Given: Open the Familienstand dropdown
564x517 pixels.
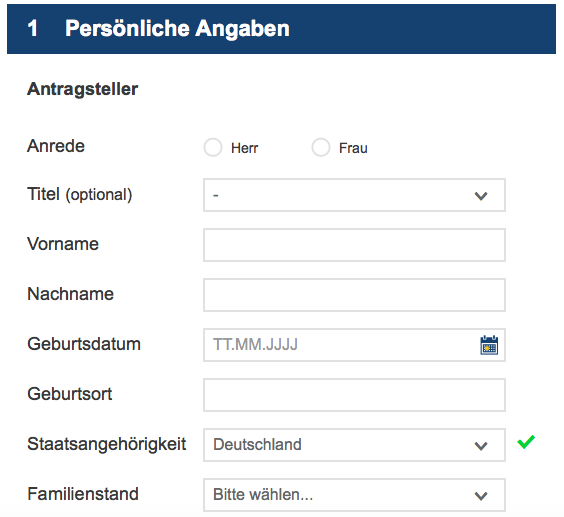Looking at the screenshot, I should [354, 495].
